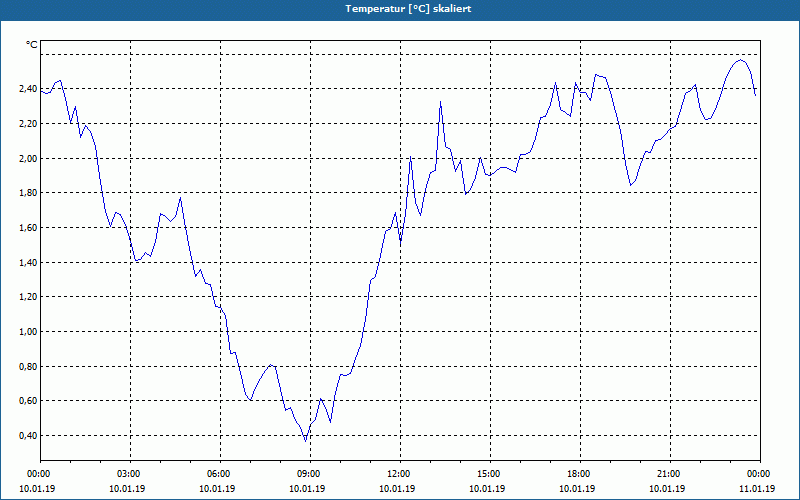Click the 1,40 y-axis label
800x500 pixels.
click(29, 263)
